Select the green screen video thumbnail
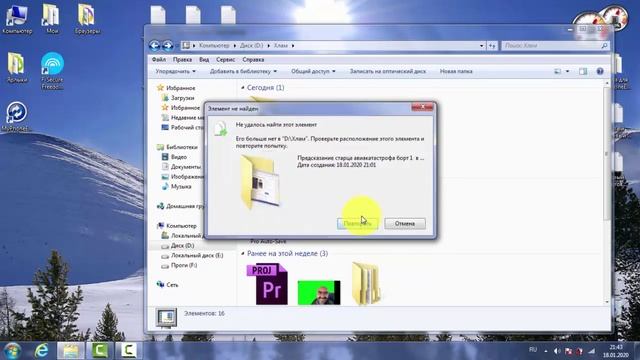This screenshot has width=640, height=360. [319, 292]
